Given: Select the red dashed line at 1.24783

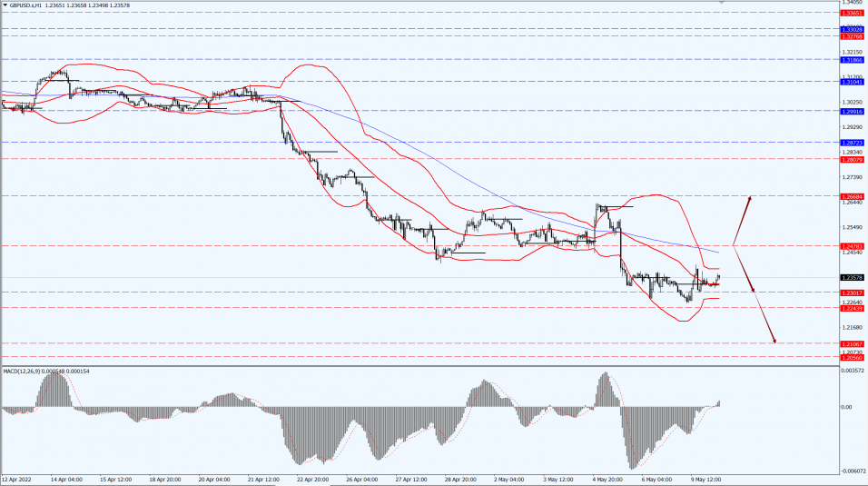Looking at the screenshot, I should click(419, 245).
